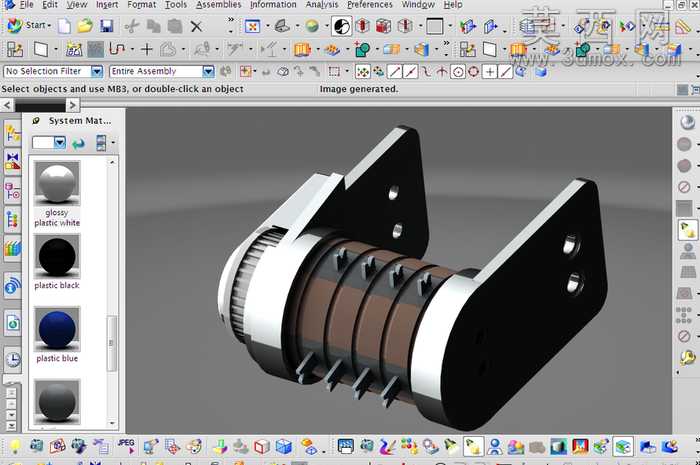
Task: Click the Point plus icon
Action: (x=146, y=49)
